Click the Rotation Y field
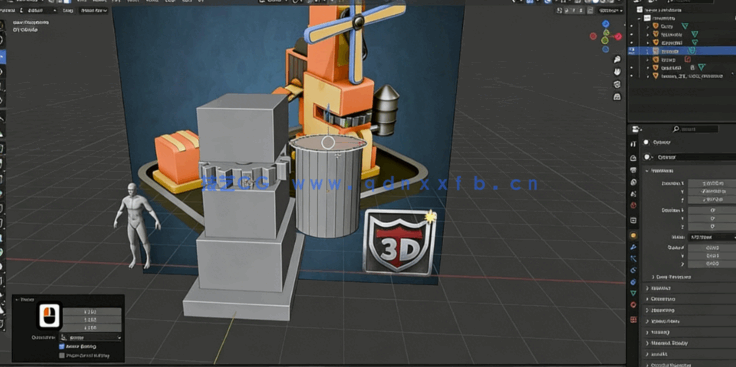 tap(712, 219)
